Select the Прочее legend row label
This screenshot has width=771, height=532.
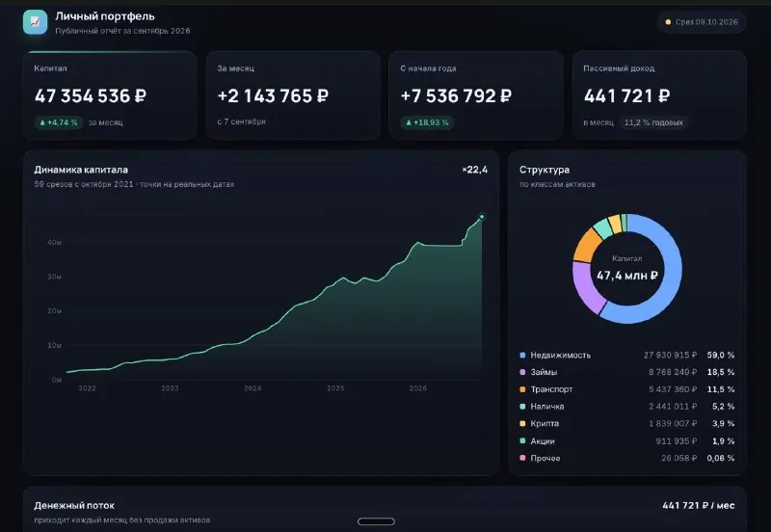click(x=545, y=458)
